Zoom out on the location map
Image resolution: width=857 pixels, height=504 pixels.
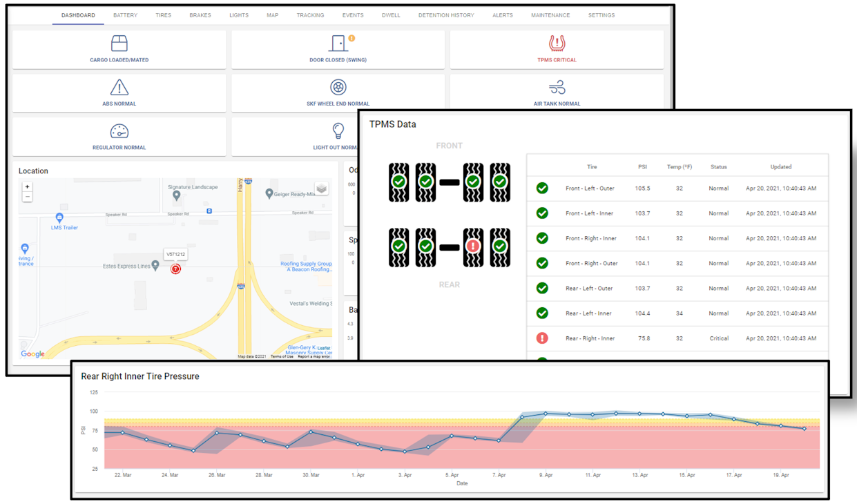click(28, 197)
